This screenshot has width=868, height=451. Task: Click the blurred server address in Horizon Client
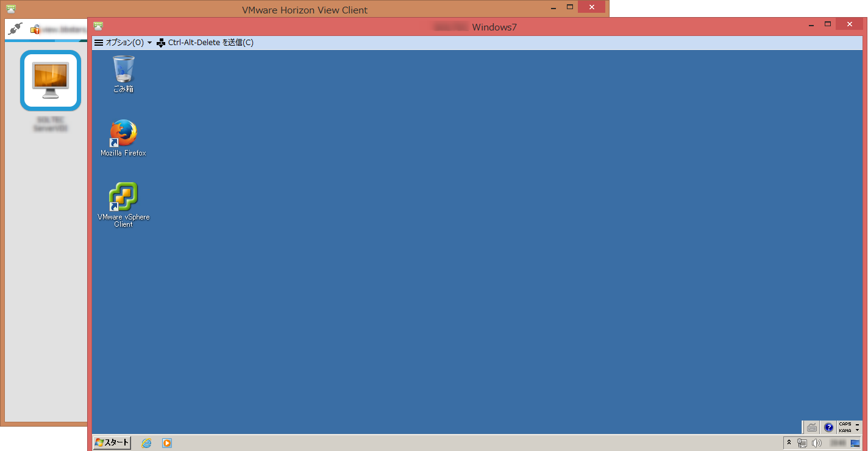point(64,29)
